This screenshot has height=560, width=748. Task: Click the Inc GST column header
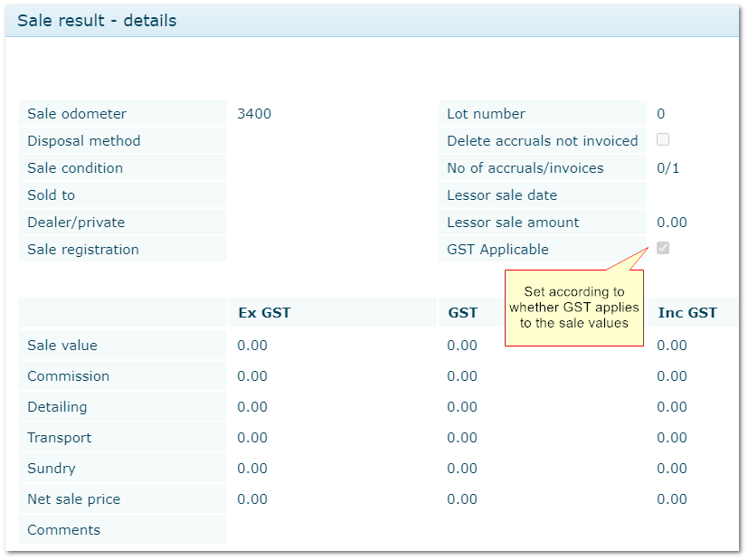coord(687,313)
